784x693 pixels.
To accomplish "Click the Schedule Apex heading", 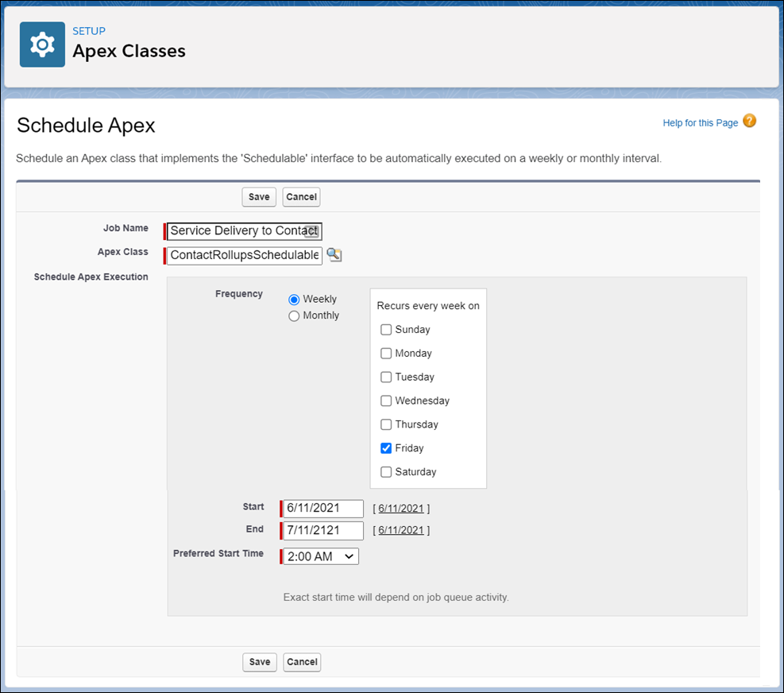I will pos(86,126).
